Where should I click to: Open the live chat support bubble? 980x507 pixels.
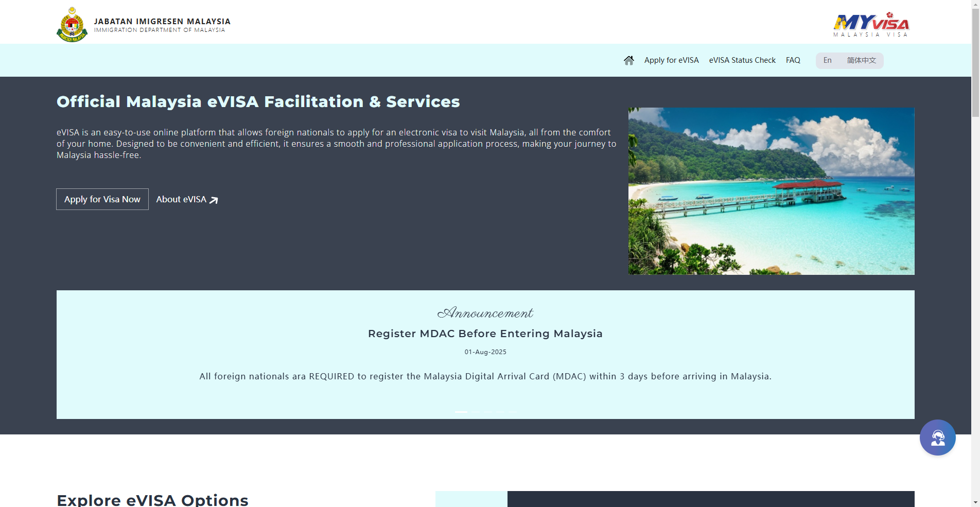click(x=937, y=438)
